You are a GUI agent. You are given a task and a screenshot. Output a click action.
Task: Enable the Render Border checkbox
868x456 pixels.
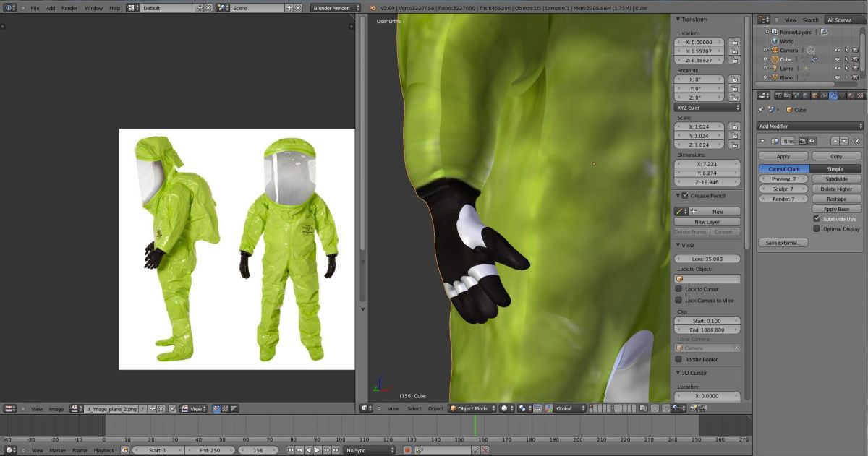coord(678,359)
